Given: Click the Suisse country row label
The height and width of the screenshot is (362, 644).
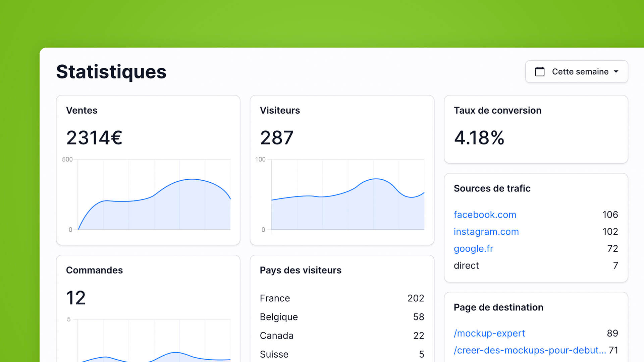Looking at the screenshot, I should pyautogui.click(x=274, y=354).
